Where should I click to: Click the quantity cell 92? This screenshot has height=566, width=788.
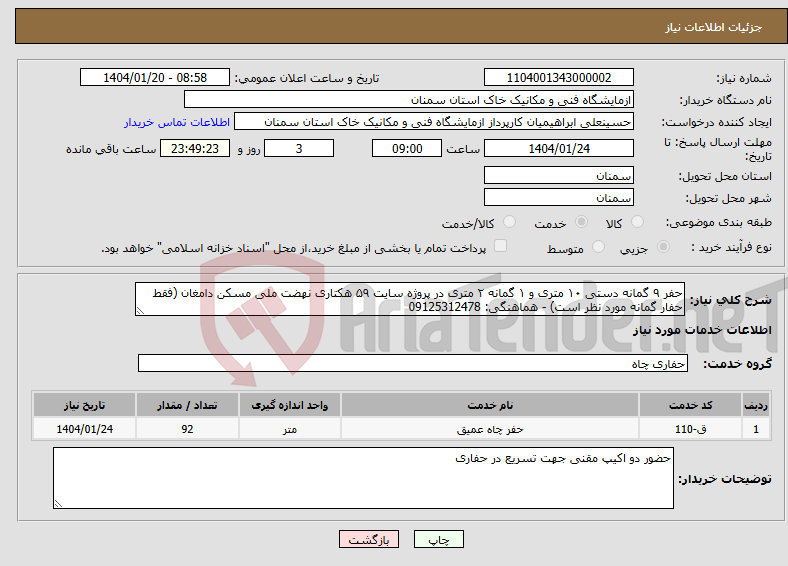[187, 429]
